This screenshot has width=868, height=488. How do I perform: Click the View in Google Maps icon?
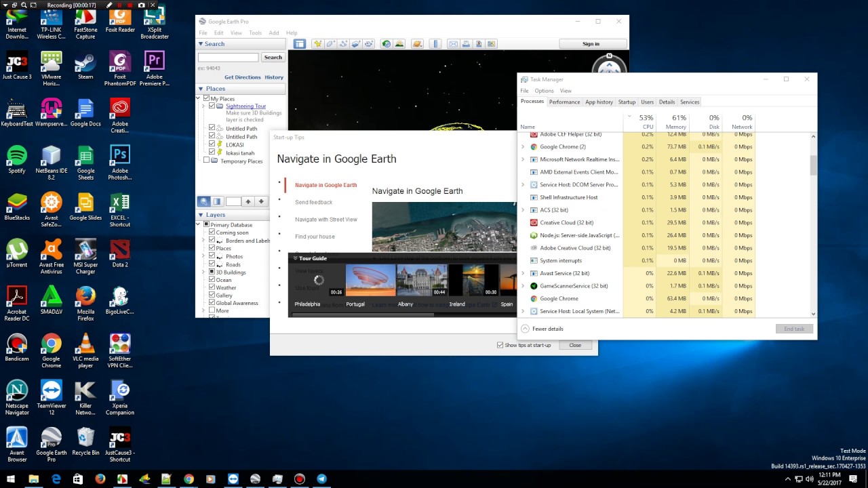click(492, 44)
